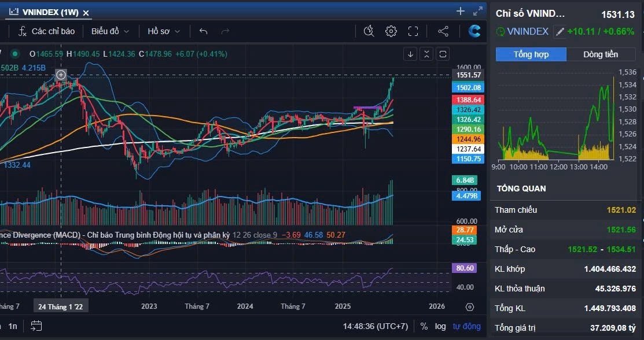Close the VNINDEX (1W) tab
The image size is (644, 340).
click(x=86, y=13)
